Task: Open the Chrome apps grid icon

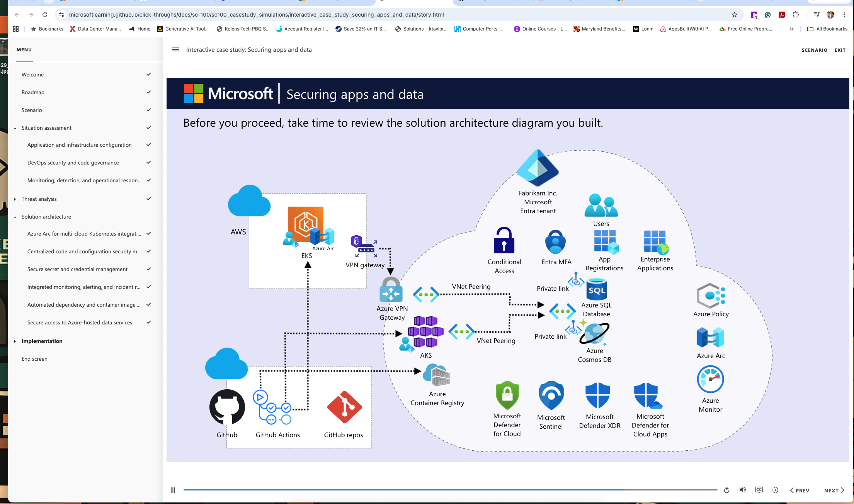Action: 16,29
